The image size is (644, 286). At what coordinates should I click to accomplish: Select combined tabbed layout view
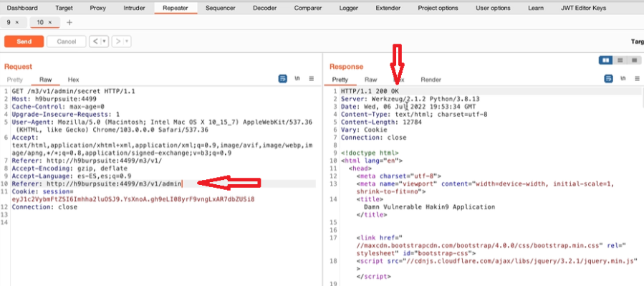point(634,60)
